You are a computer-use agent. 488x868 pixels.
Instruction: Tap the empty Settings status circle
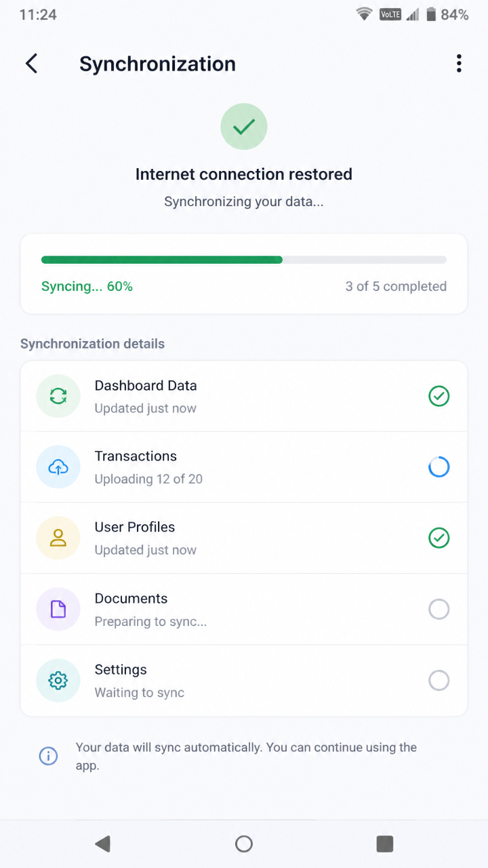pos(439,680)
